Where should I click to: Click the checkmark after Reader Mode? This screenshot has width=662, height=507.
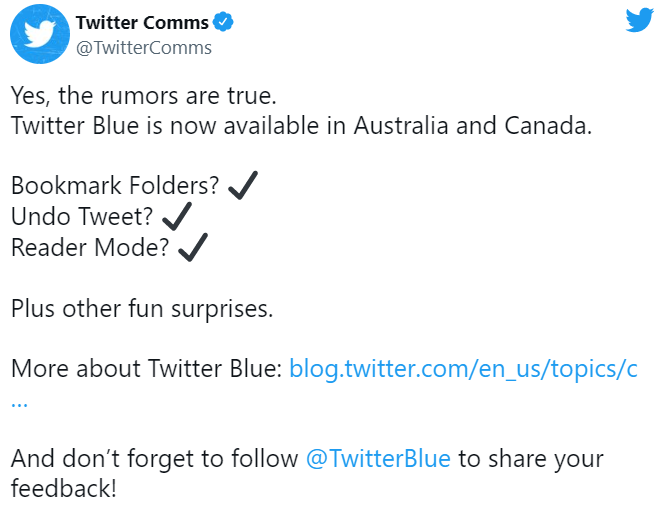(192, 246)
